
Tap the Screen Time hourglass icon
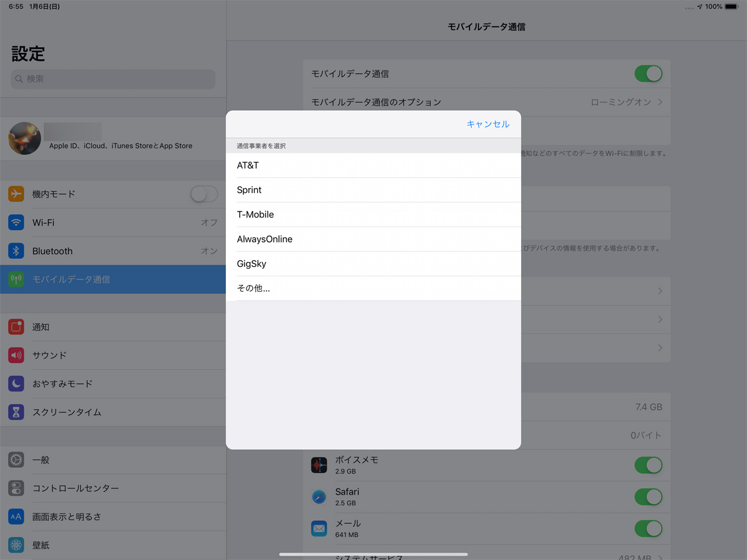[16, 412]
